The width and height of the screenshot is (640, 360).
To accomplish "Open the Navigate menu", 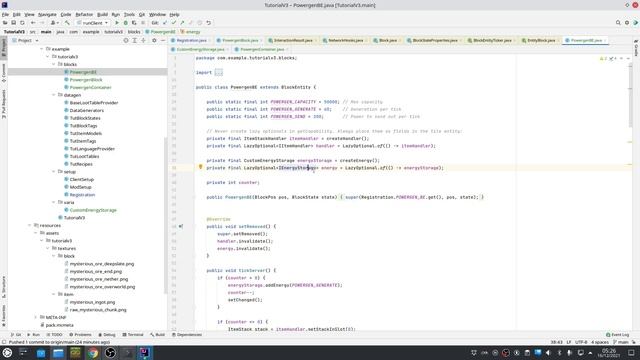I will 47,14.
